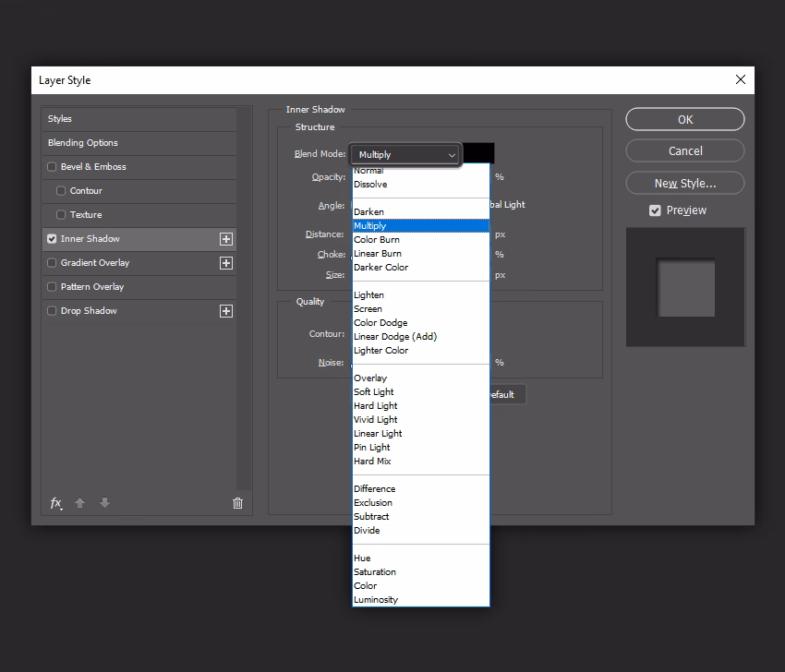785x672 pixels.
Task: Click the plus icon beside Pattern Overlay
Action: click(x=226, y=287)
